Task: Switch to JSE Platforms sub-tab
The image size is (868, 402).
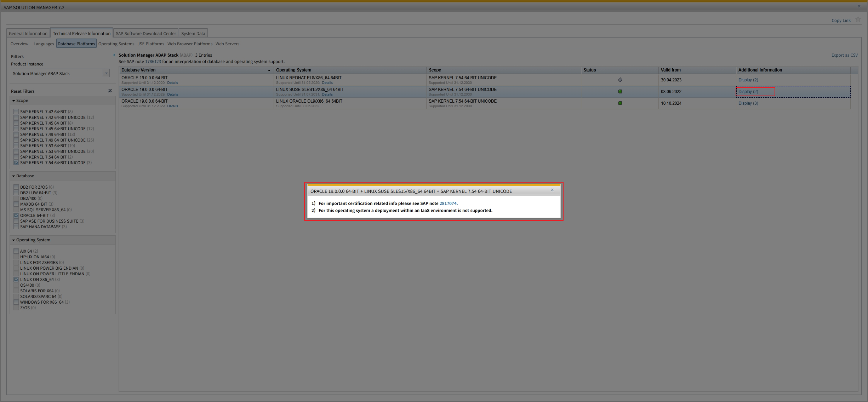Action: coord(151,44)
